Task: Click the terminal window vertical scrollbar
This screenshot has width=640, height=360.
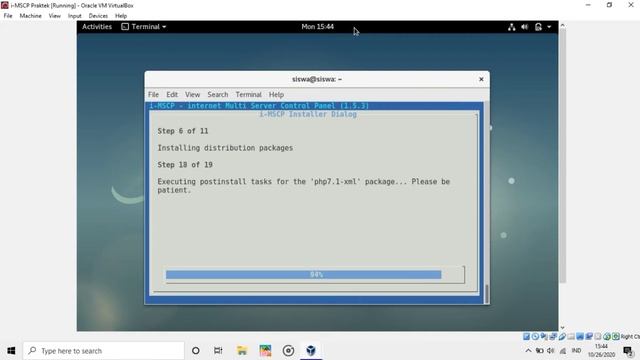Action: [x=487, y=203]
